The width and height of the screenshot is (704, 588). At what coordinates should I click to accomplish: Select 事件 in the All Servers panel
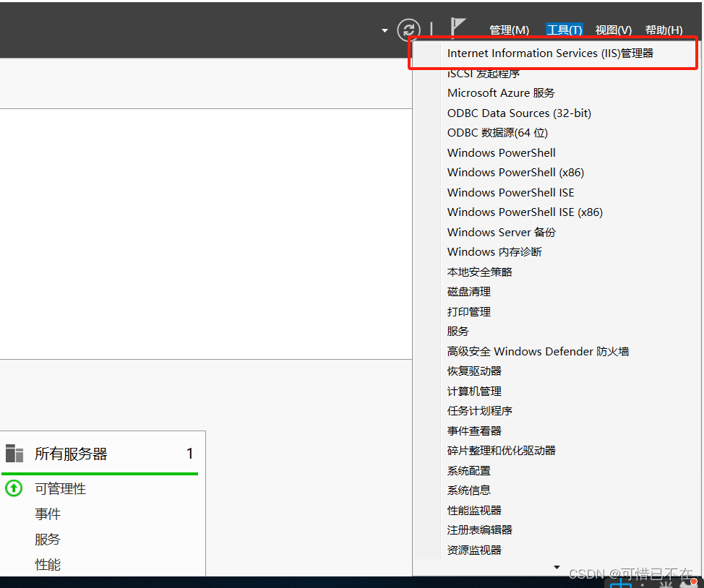pos(48,514)
